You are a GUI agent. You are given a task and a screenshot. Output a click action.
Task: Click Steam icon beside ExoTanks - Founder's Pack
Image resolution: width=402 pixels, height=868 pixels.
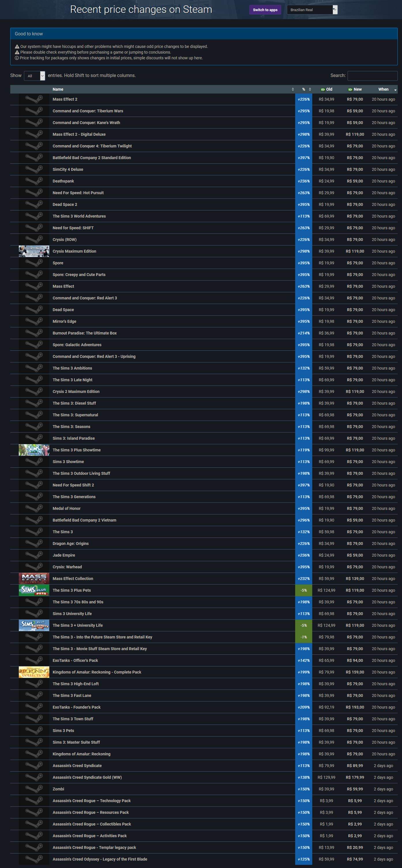[34, 707]
